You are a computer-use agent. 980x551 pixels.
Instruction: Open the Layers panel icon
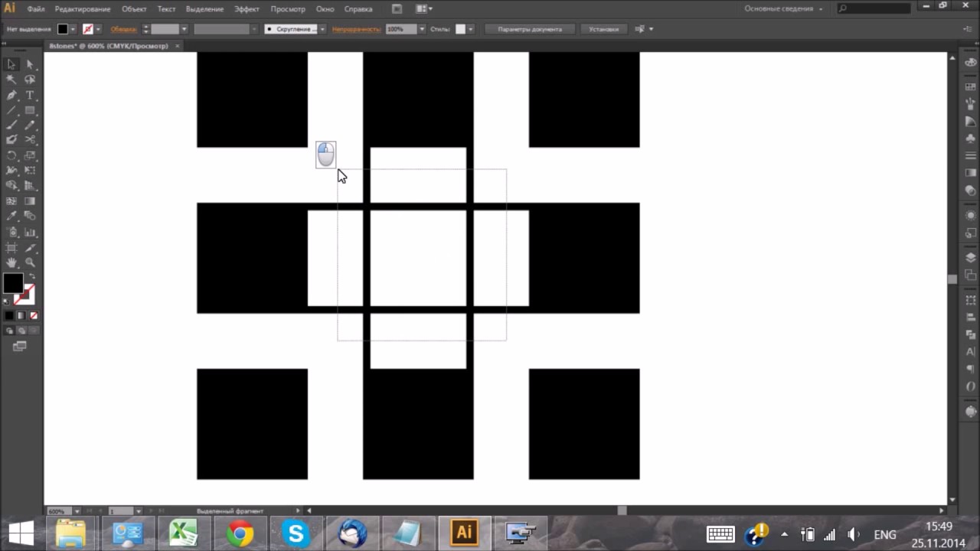coord(971,258)
